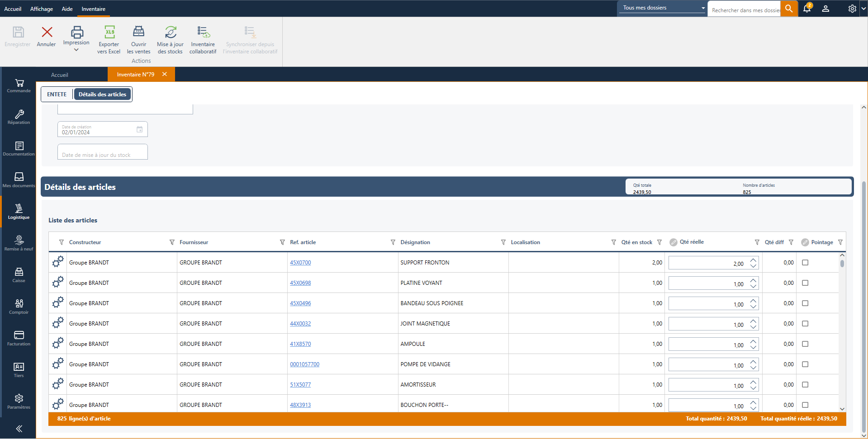Go to Réparation in the sidebar

coord(19,117)
